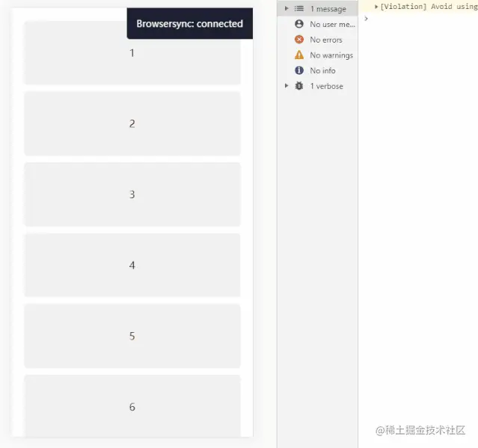The height and width of the screenshot is (448, 478).
Task: Click the user icon for user messages
Action: click(299, 24)
